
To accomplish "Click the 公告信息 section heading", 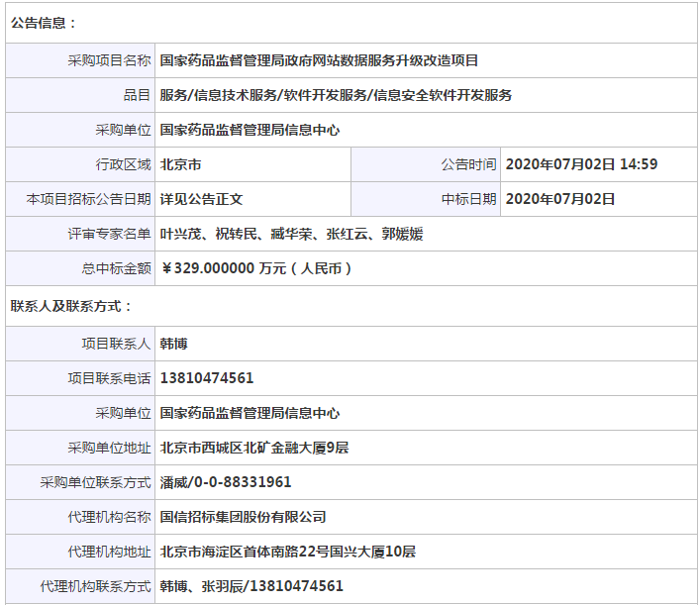I will 44,23.
